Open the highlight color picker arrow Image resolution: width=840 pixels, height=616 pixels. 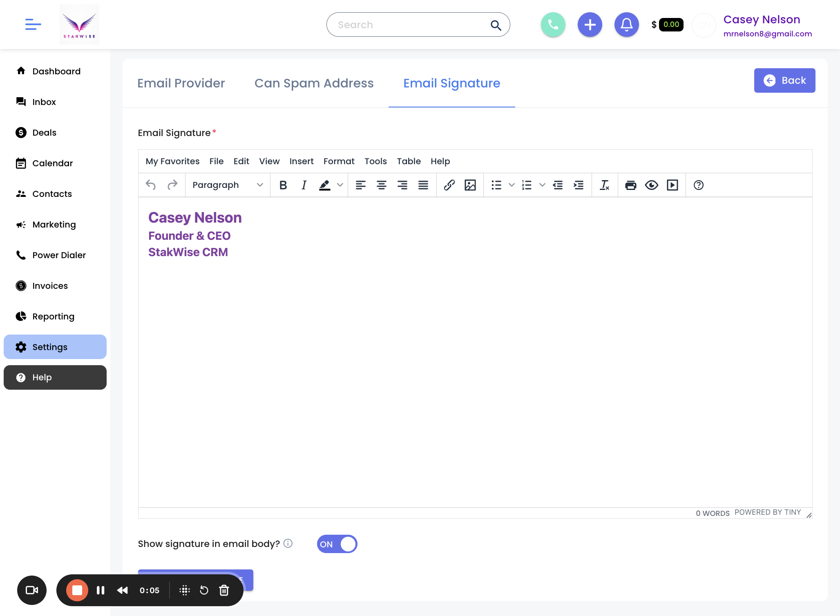[x=340, y=185]
